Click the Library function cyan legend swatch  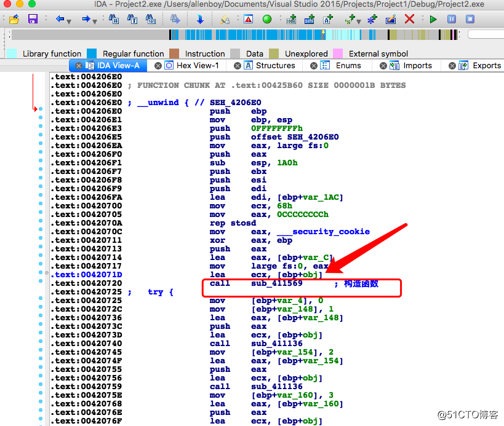(x=12, y=53)
